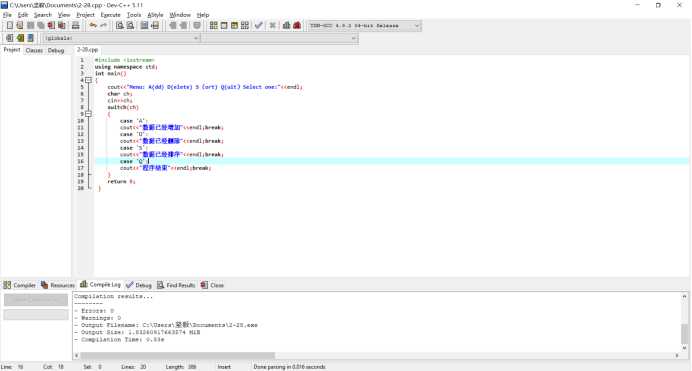This screenshot has width=692, height=371.
Task: Open Find with the magnifier icon
Action: (x=120, y=26)
